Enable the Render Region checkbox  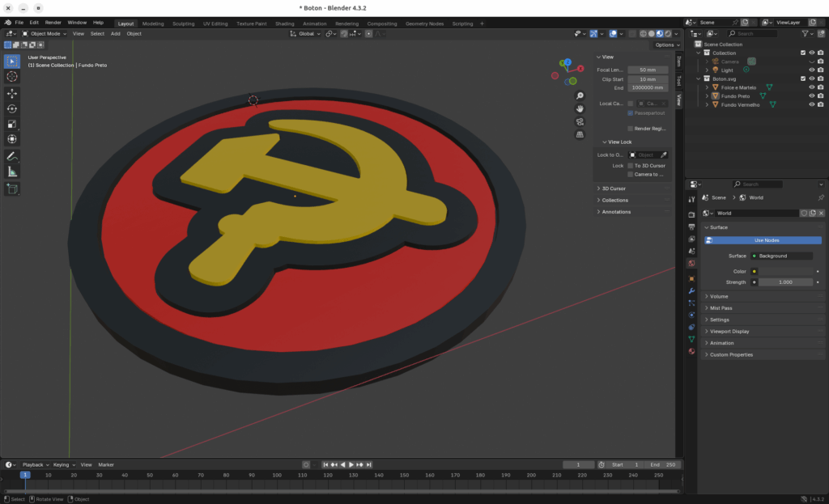(x=631, y=128)
